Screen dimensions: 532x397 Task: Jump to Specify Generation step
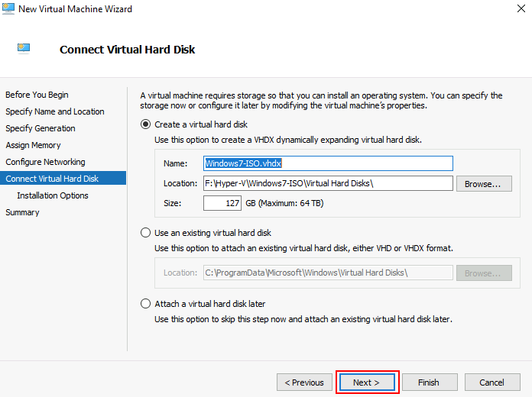pyautogui.click(x=40, y=128)
